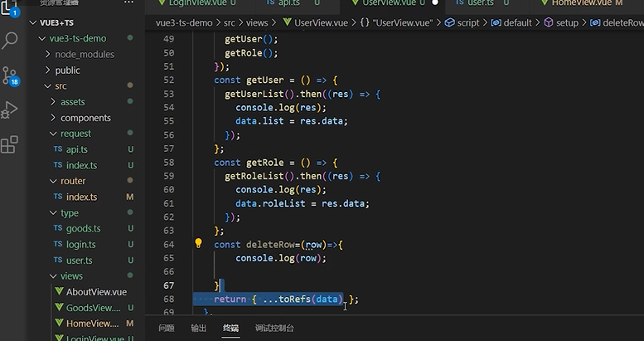644x341 pixels.
Task: Click line number 52 in the gutter
Action: coord(169,80)
